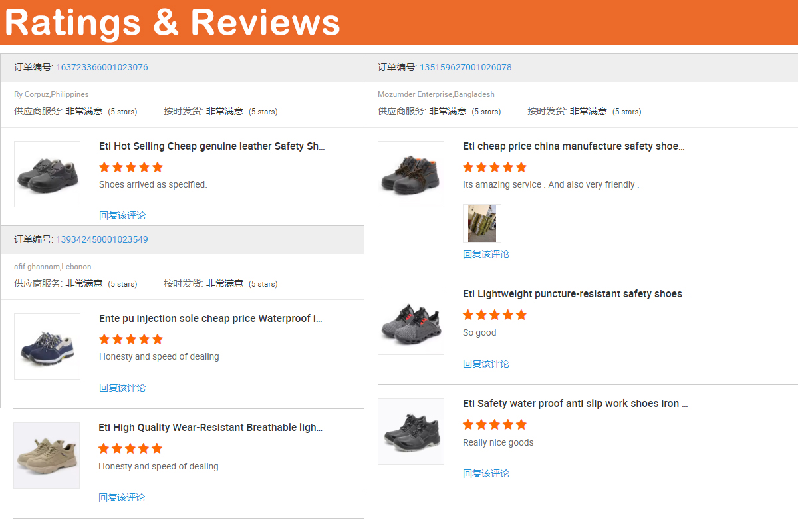Image resolution: width=798 pixels, height=532 pixels.
Task: Open 'Eti Lightweight puncture-resistant safety shoes' title
Action: point(575,294)
